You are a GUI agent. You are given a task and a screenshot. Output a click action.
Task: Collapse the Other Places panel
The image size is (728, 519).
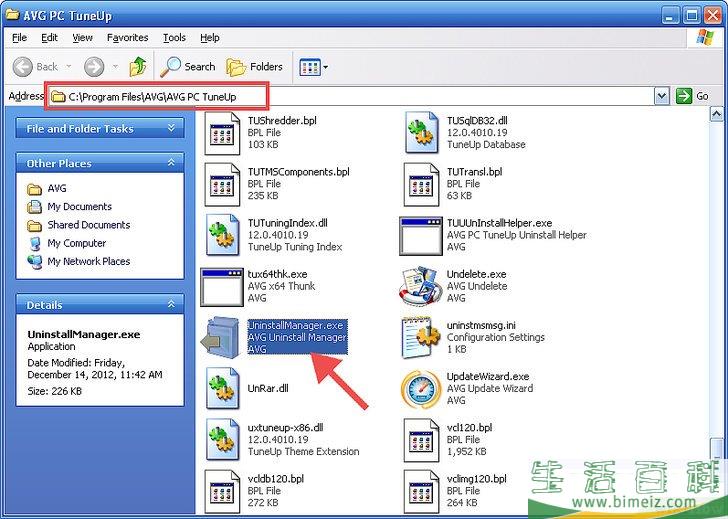(171, 162)
